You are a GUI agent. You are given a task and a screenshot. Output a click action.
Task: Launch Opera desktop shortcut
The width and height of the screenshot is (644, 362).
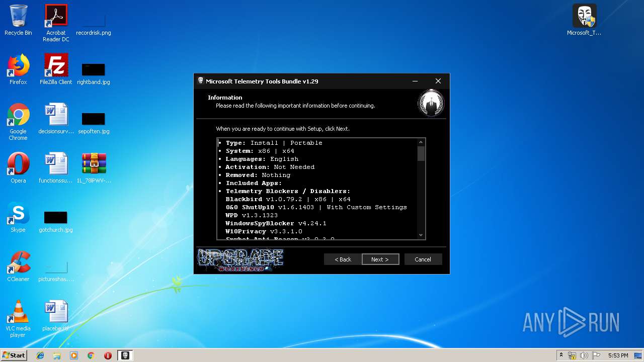[x=18, y=168]
